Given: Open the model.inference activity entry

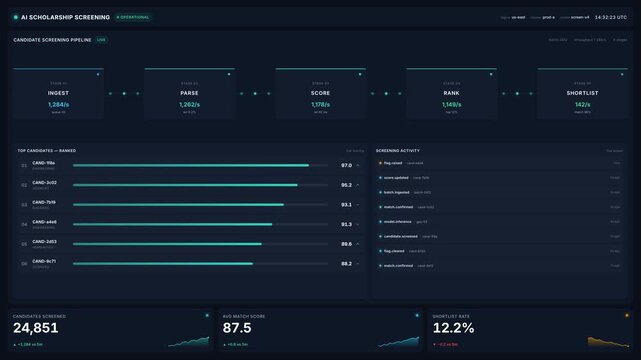Looking at the screenshot, I should (499, 222).
